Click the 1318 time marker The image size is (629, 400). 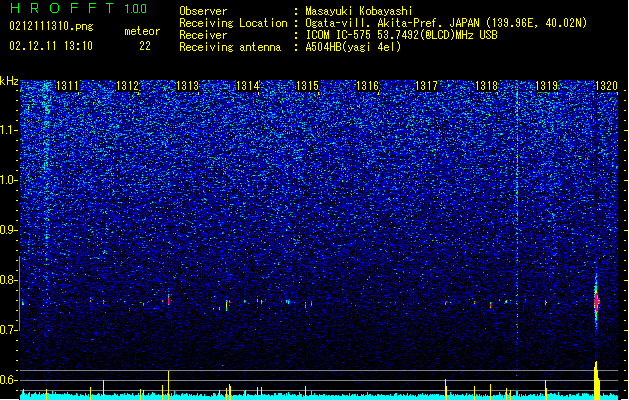click(486, 86)
